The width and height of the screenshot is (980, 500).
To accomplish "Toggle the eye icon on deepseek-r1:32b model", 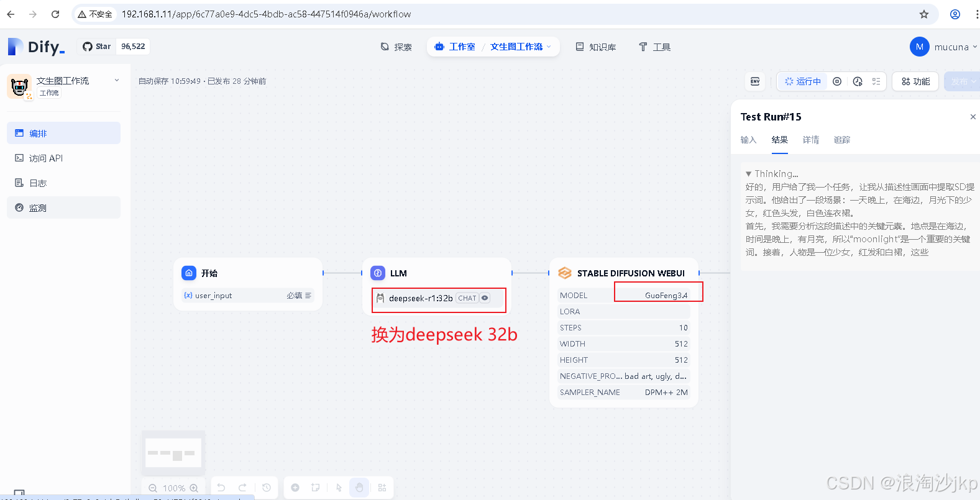I will click(485, 298).
